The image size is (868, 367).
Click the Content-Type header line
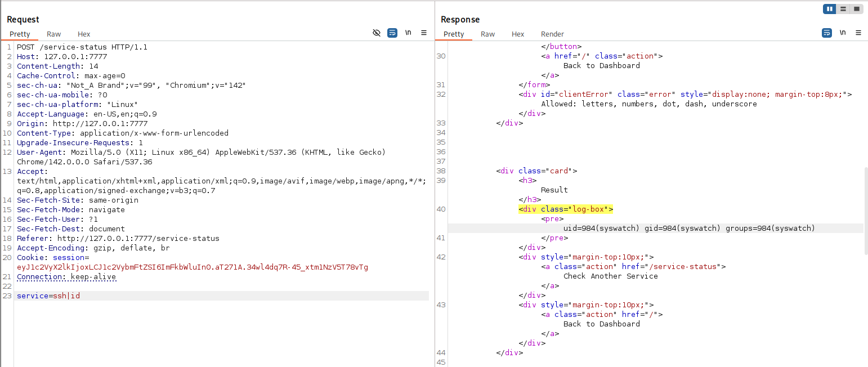point(123,133)
